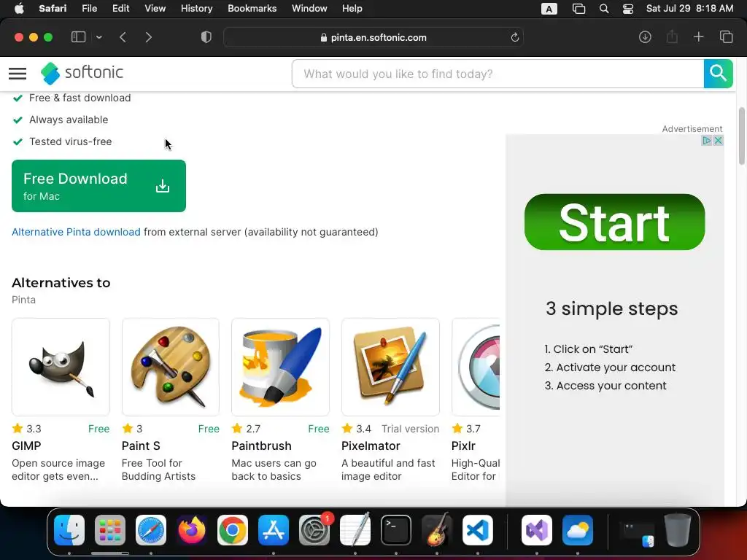Open Visual Studio Code from the Dock
Screen dimensions: 747x560
477,529
